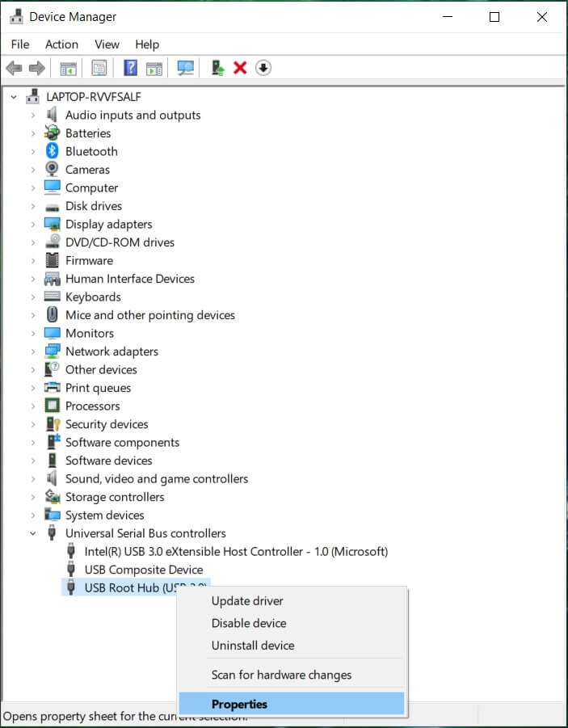Click the scan for hardware changes monitor icon
Image resolution: width=568 pixels, height=728 pixels.
click(186, 68)
